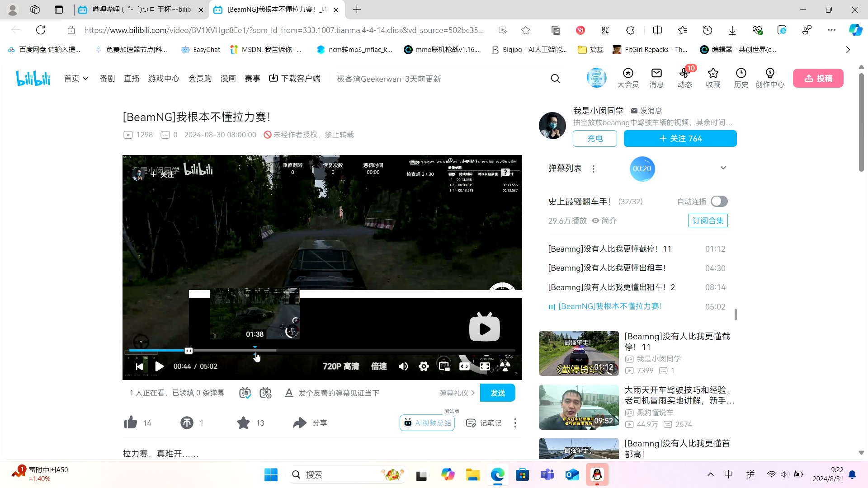Open 游戏中心 navigation item
This screenshot has height=488, width=868.
[164, 79]
